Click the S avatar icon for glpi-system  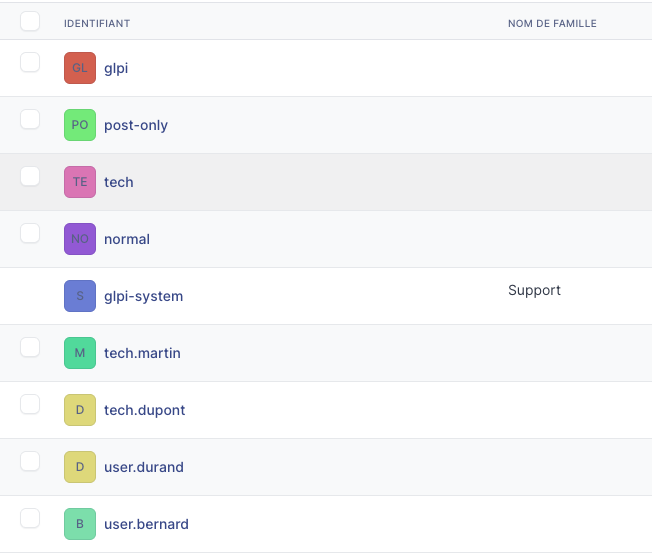pos(80,296)
